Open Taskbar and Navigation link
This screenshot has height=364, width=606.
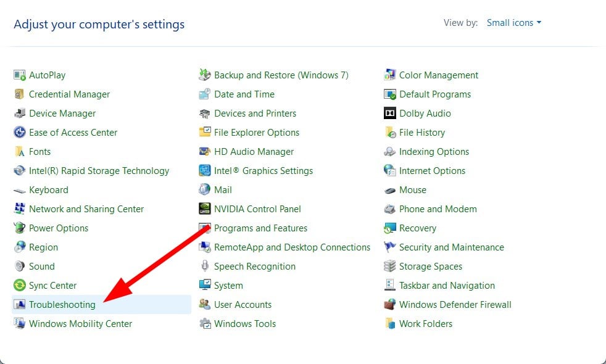447,286
